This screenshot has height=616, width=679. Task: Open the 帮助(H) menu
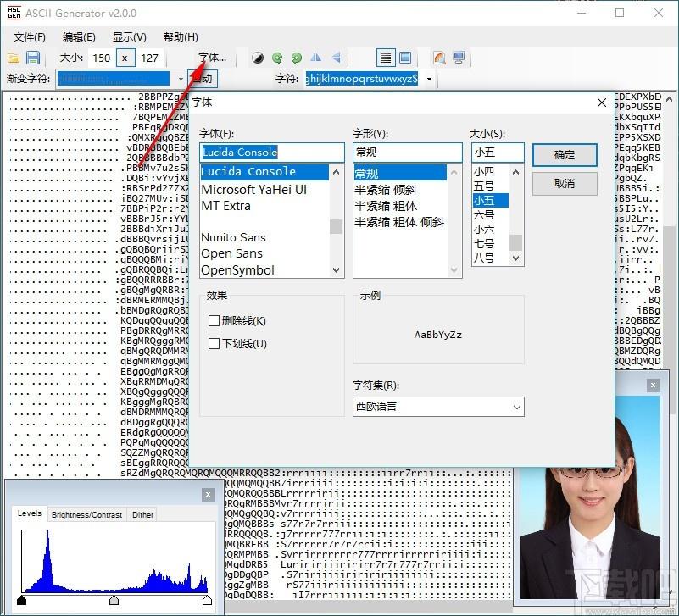[181, 37]
